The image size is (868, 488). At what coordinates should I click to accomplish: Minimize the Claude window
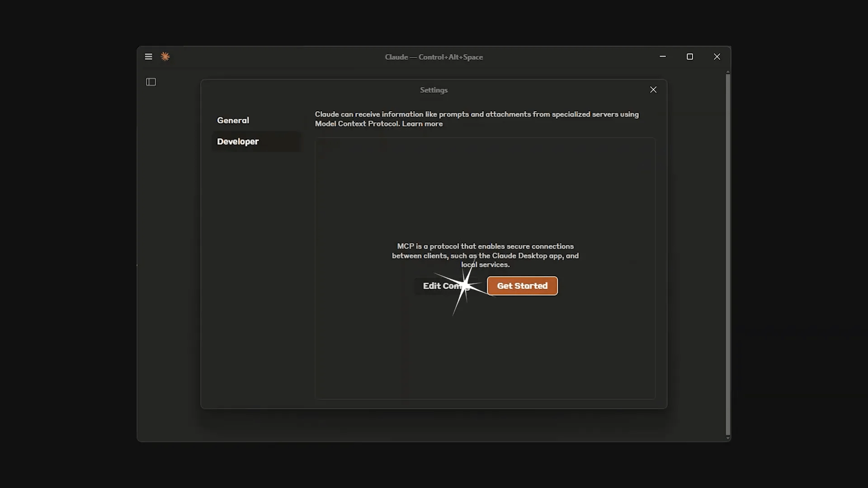tap(663, 56)
